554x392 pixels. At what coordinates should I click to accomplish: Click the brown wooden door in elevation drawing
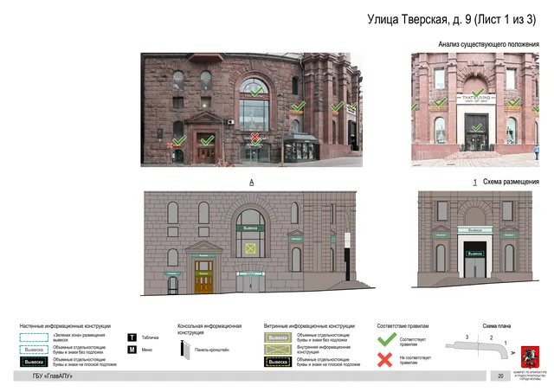tap(204, 278)
